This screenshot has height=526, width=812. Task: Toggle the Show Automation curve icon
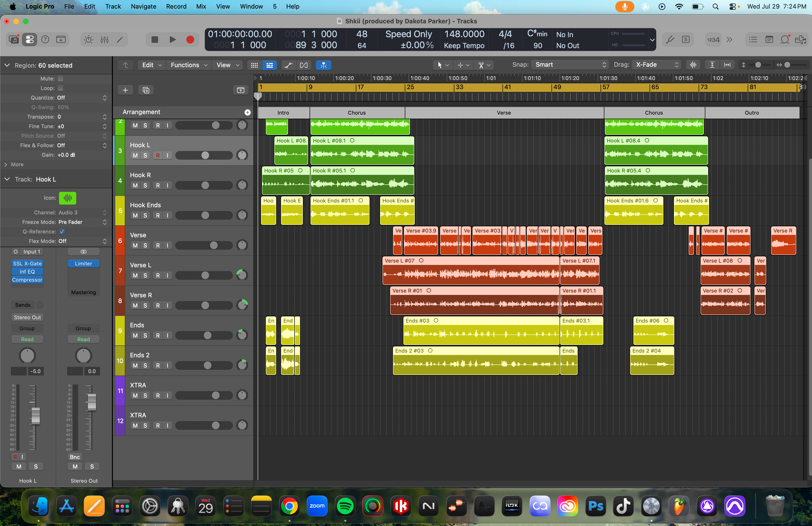tap(289, 65)
